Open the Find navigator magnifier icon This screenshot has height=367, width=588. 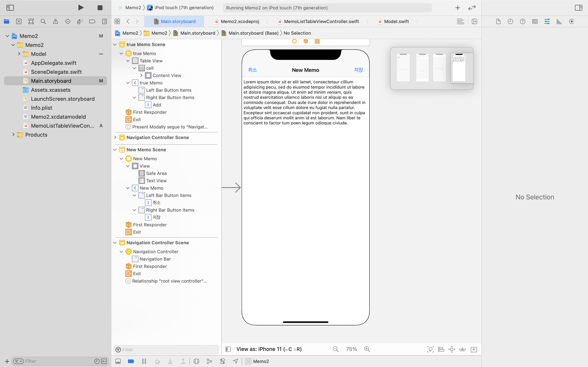point(43,21)
